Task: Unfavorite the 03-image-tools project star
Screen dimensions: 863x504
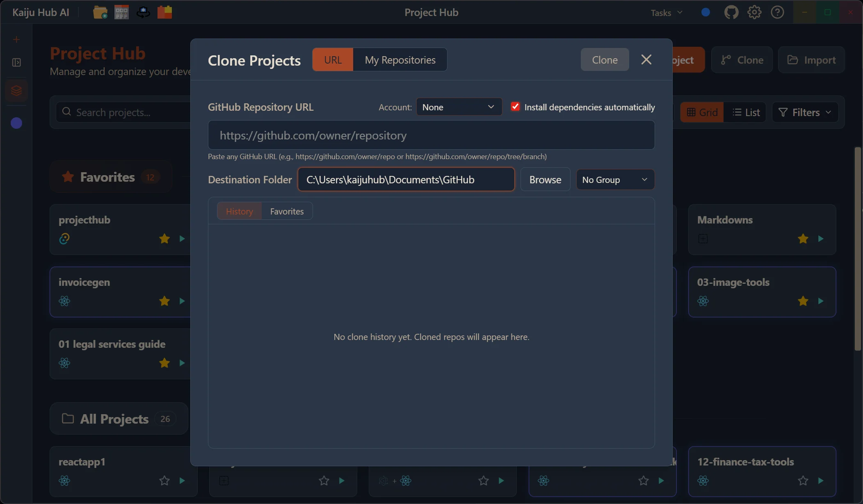Action: [803, 301]
